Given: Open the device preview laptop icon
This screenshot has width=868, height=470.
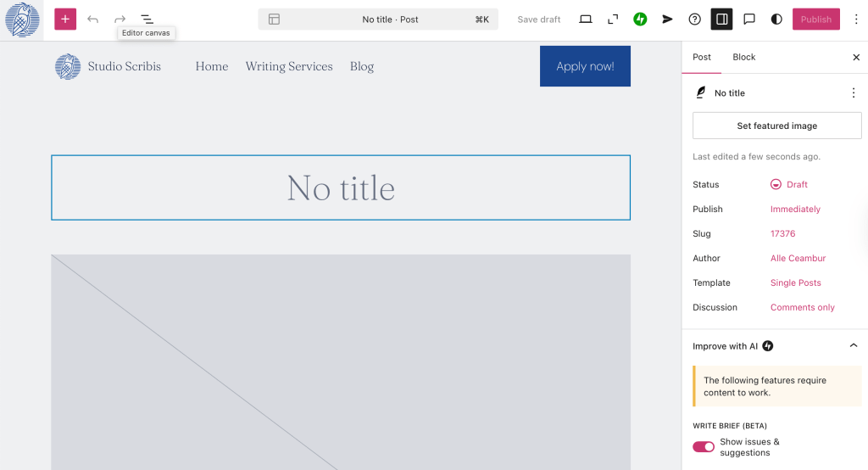Looking at the screenshot, I should point(586,20).
